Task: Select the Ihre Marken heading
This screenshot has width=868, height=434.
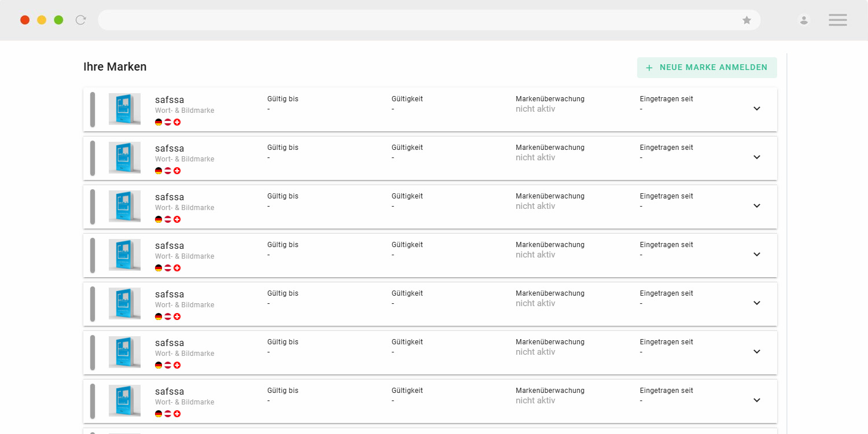Action: [x=115, y=67]
